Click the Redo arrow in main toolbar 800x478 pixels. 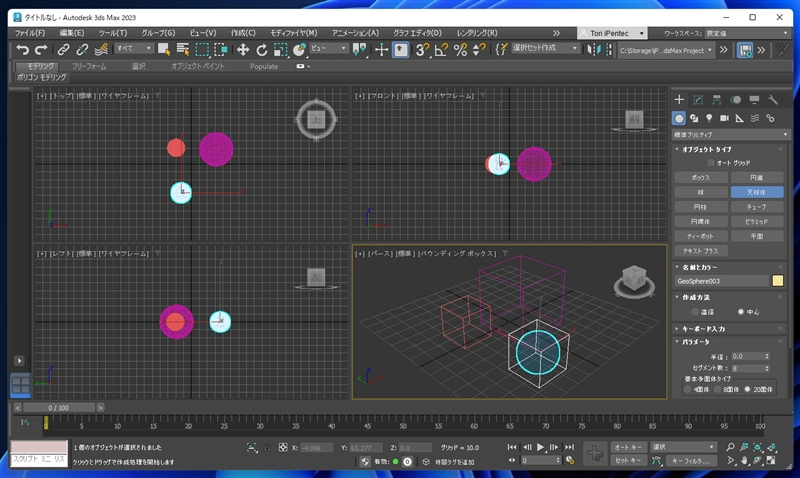[x=41, y=49]
